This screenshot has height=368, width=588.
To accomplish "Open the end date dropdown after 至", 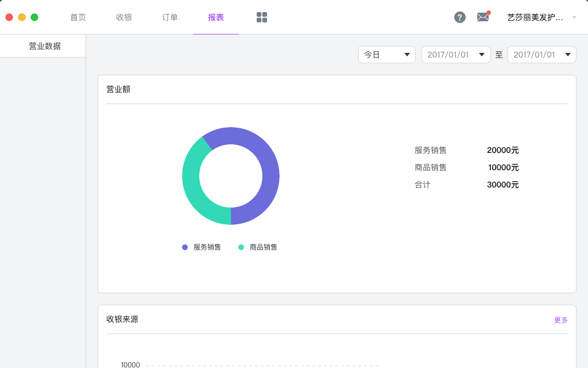I will coord(541,55).
